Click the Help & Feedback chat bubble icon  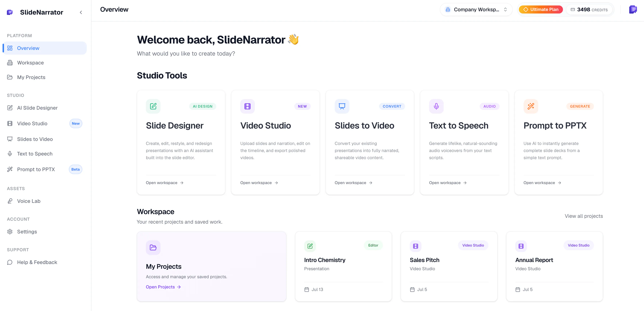(x=10, y=262)
